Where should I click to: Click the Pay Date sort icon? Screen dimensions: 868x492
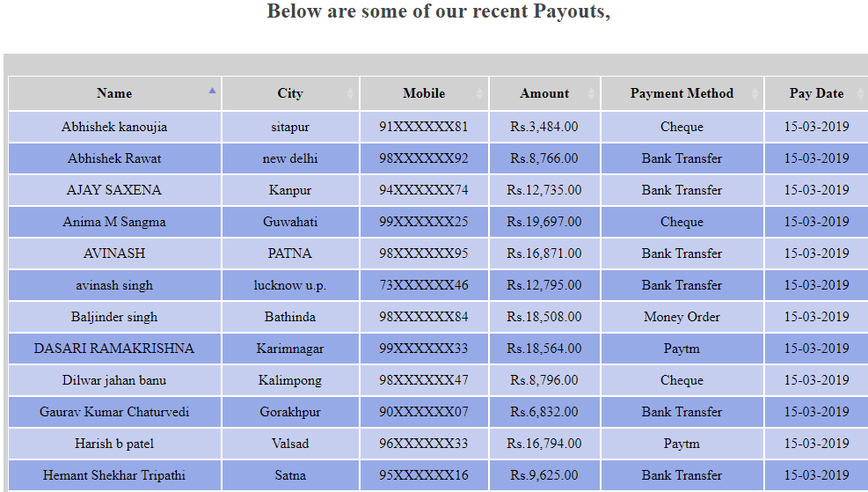click(x=861, y=93)
